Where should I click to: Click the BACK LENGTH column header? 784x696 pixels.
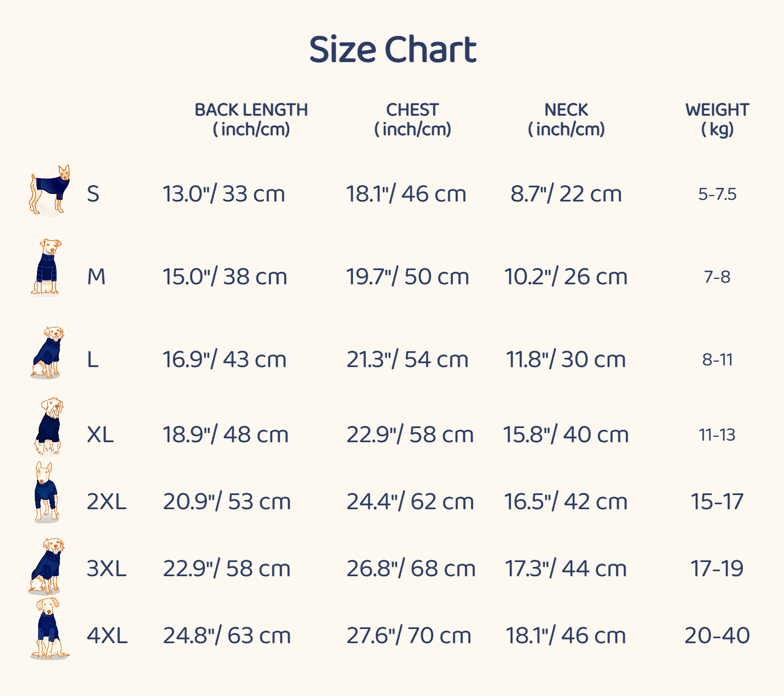point(251,119)
